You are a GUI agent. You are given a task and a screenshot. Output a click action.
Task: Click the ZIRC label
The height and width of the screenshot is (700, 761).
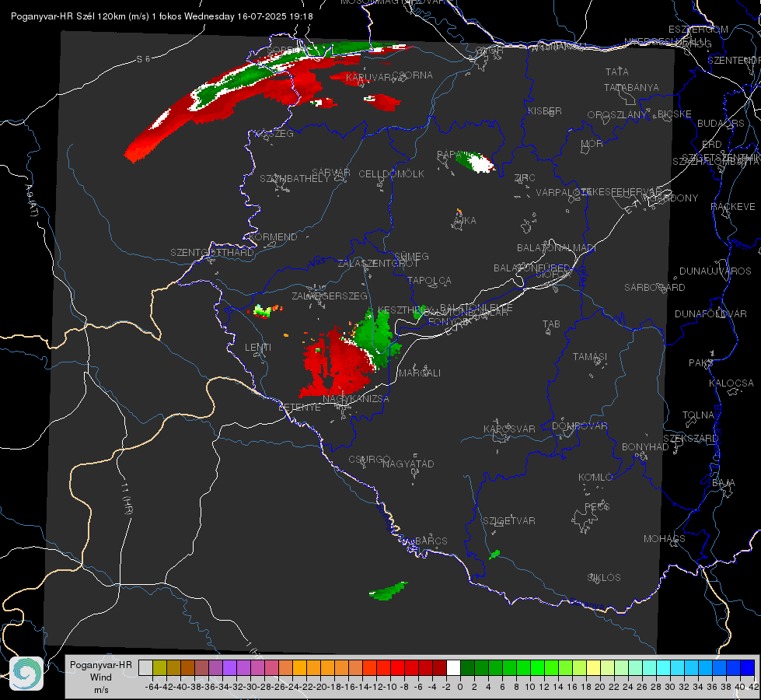pyautogui.click(x=525, y=178)
